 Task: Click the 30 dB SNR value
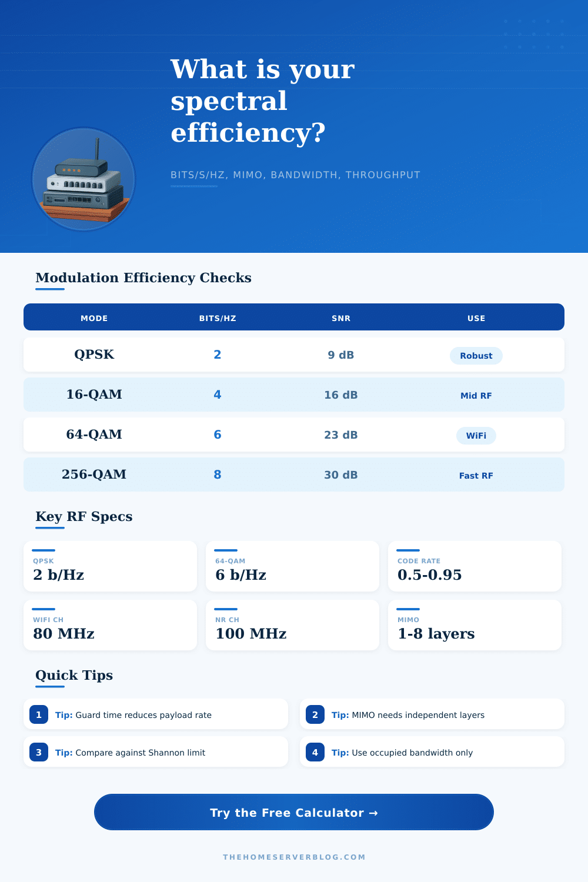341,475
